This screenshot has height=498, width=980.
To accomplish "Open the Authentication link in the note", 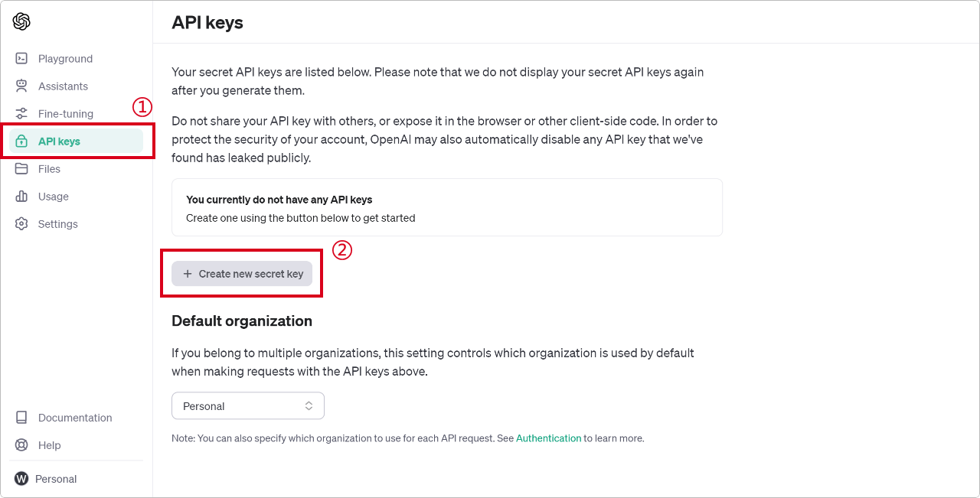I will (548, 438).
